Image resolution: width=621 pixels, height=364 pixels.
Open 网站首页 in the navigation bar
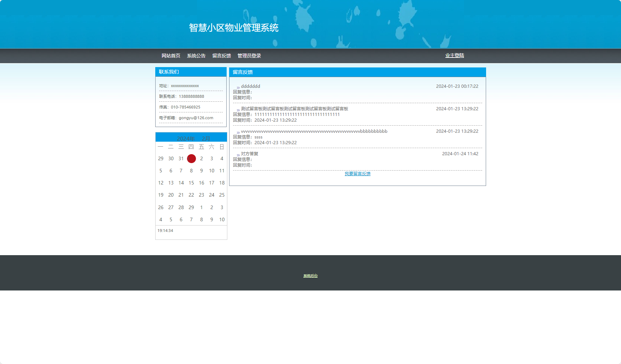coord(170,55)
